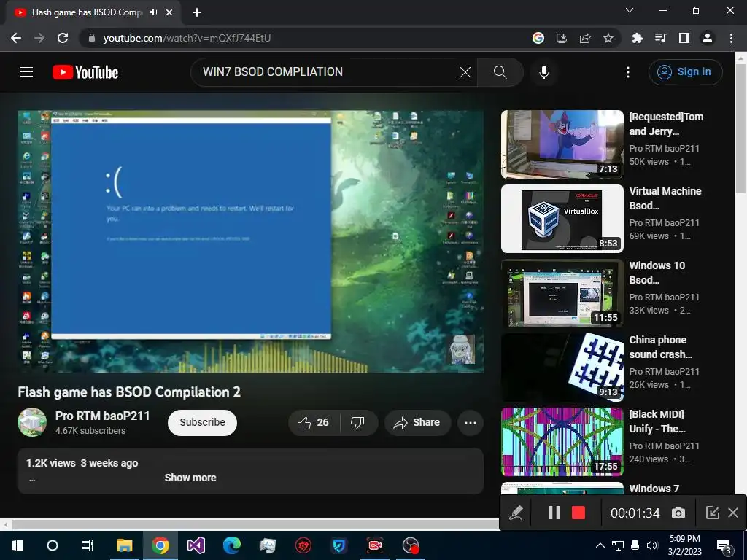Click the address bar URL
This screenshot has height=560, width=747.
point(187,38)
